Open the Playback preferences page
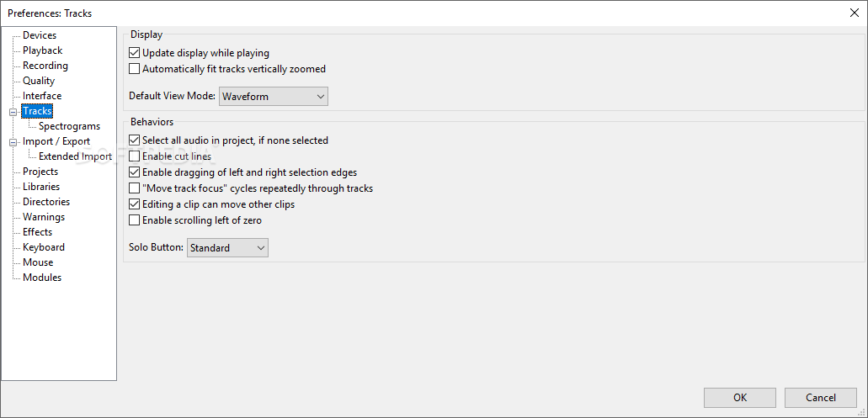Image resolution: width=868 pixels, height=418 pixels. pyautogui.click(x=43, y=50)
